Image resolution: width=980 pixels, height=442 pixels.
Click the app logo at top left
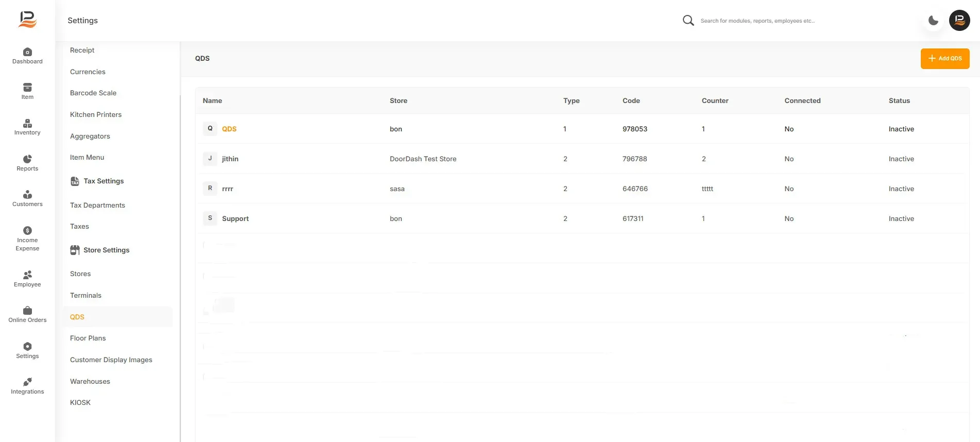click(x=28, y=20)
